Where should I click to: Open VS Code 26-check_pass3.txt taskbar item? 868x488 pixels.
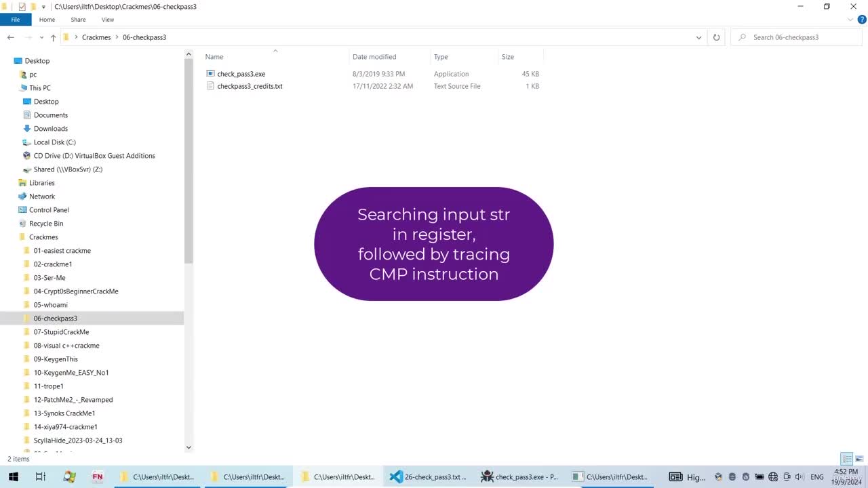pos(428,476)
